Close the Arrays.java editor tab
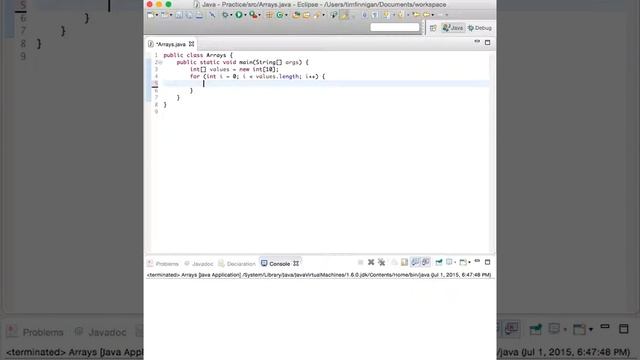Screen dimensions: 640x360 point(191,44)
